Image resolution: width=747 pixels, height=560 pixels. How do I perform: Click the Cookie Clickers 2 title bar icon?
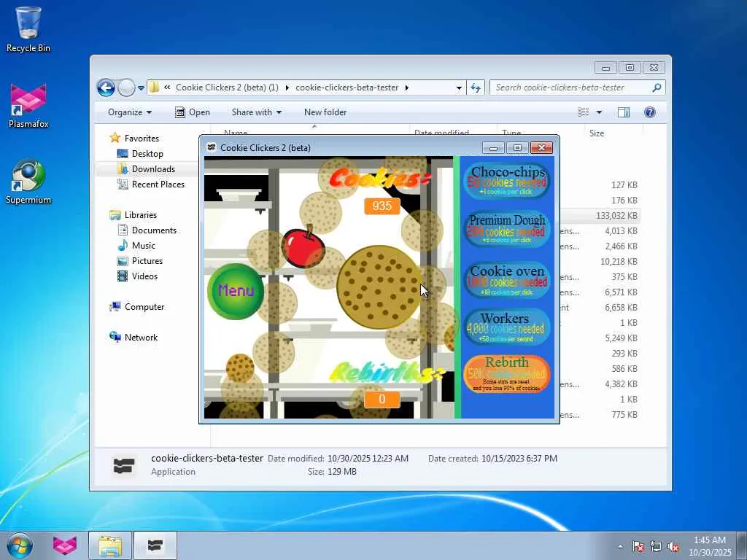tap(212, 147)
